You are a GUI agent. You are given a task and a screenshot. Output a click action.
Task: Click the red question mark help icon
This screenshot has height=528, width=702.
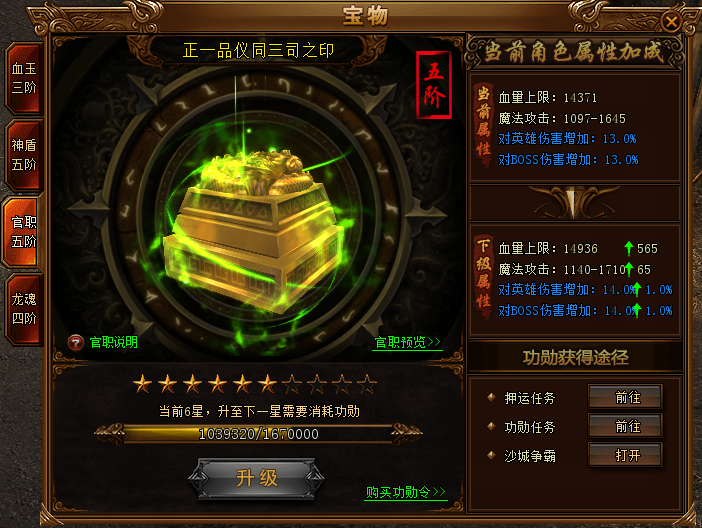pyautogui.click(x=76, y=343)
